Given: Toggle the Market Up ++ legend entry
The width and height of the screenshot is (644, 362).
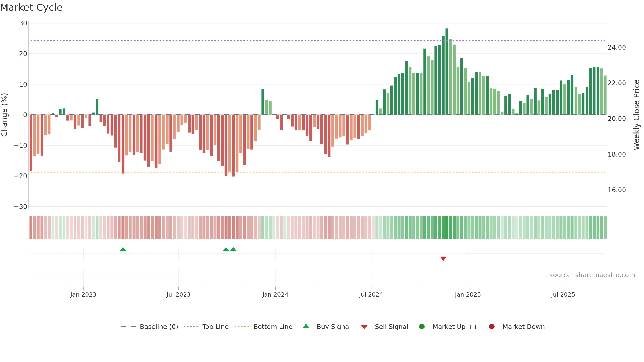Looking at the screenshot, I should tap(448, 327).
